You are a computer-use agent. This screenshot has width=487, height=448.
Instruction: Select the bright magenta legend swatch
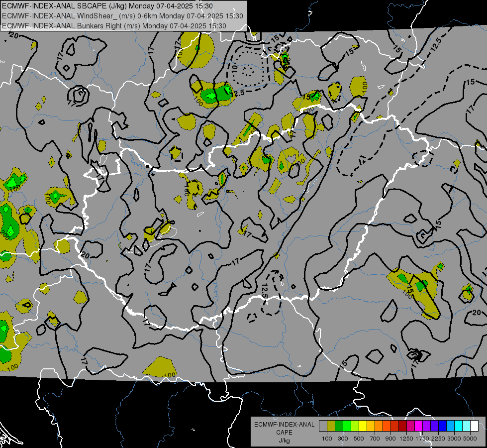pos(419,426)
